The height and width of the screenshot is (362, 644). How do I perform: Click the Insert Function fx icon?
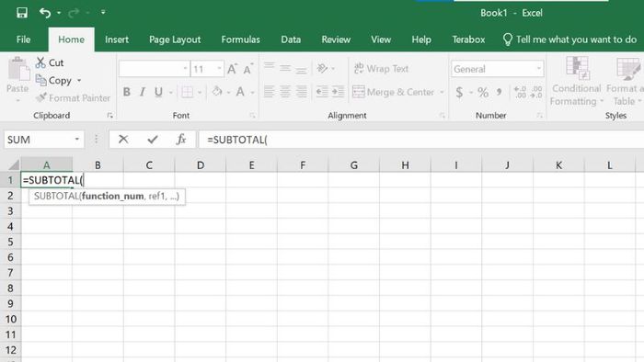pos(181,140)
